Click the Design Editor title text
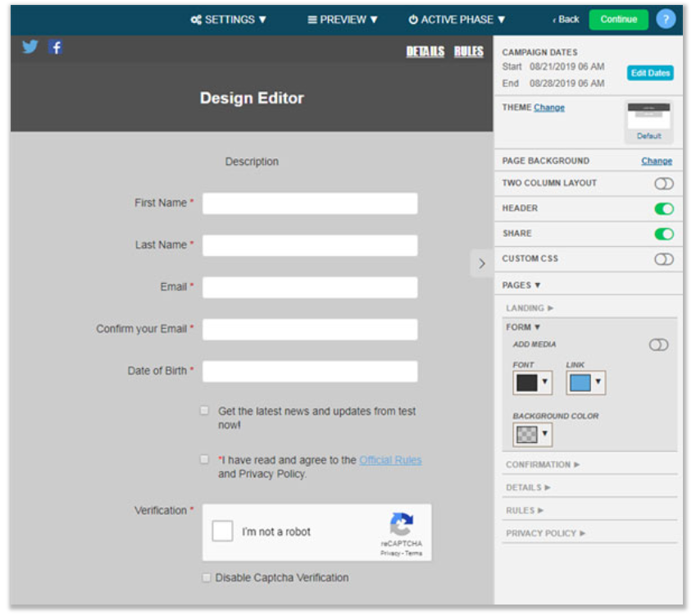Image resolution: width=696 pixels, height=616 pixels. 252,98
